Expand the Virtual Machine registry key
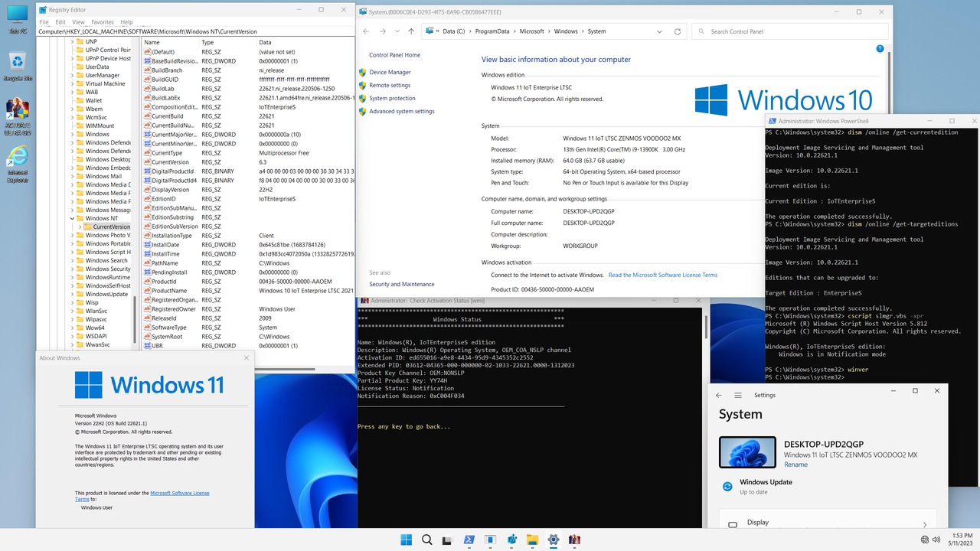The image size is (980, 551). (x=73, y=83)
